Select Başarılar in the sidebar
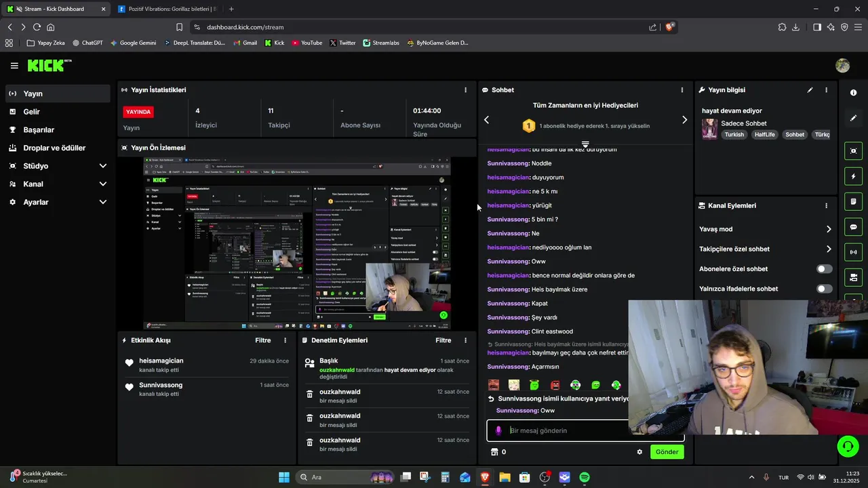The width and height of the screenshot is (868, 488). tap(57, 130)
